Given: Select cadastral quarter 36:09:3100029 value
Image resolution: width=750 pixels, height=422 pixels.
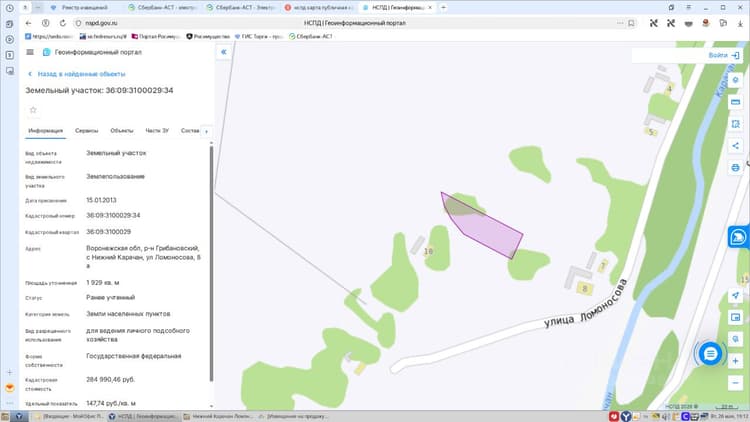Looking at the screenshot, I should [109, 232].
